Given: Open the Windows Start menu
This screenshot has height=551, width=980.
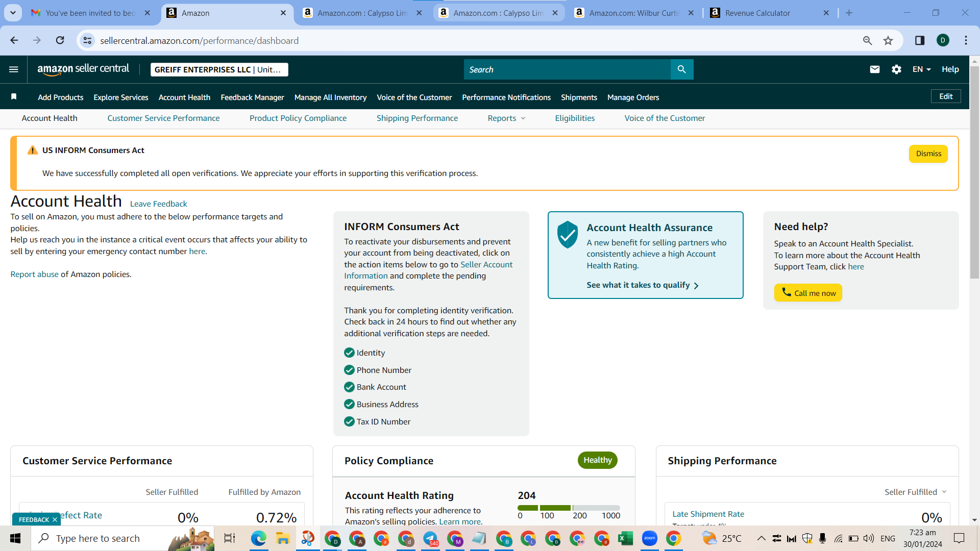Looking at the screenshot, I should (x=15, y=538).
